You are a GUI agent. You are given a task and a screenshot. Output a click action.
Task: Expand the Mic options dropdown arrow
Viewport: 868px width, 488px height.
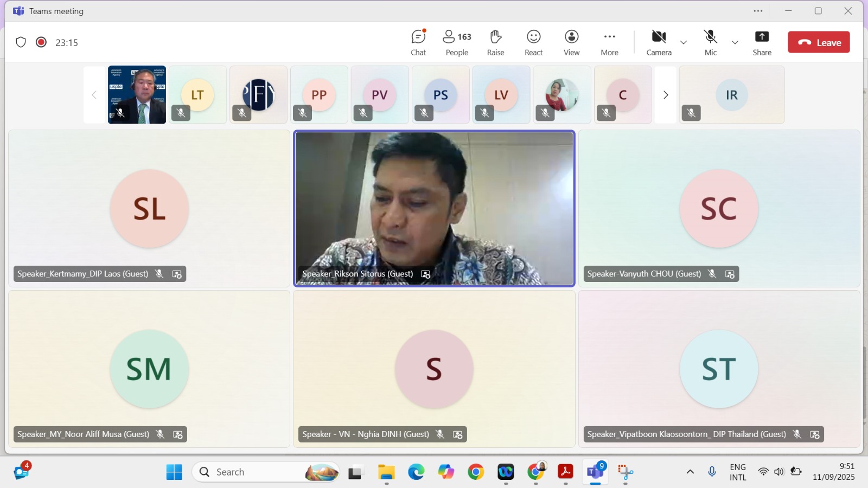(735, 43)
